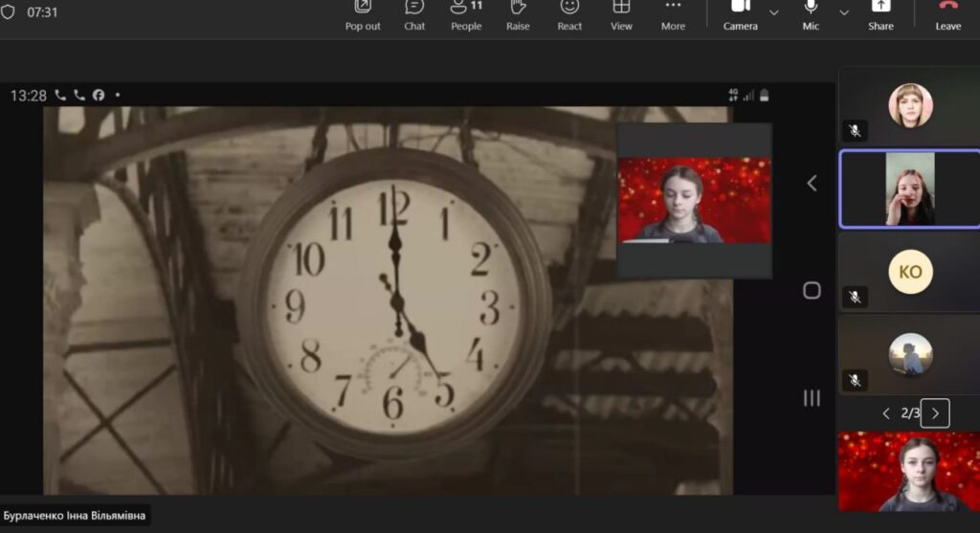Image resolution: width=980 pixels, height=533 pixels.
Task: Pop out the shared content window
Action: coord(363,14)
